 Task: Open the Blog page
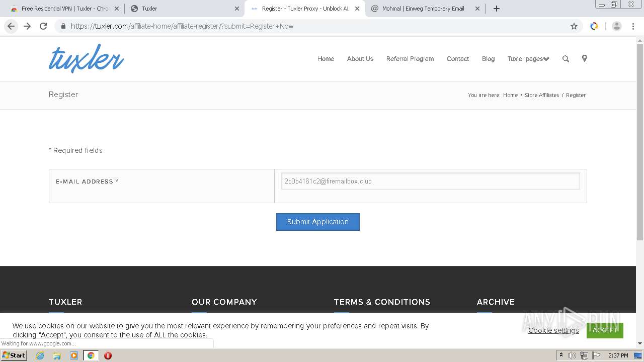(x=488, y=59)
